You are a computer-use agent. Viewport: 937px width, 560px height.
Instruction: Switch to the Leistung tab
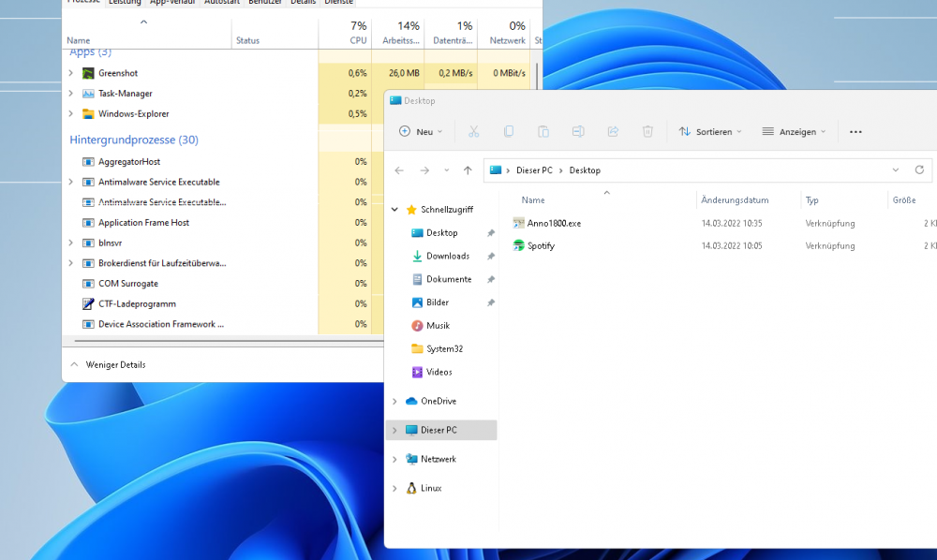coord(125,3)
